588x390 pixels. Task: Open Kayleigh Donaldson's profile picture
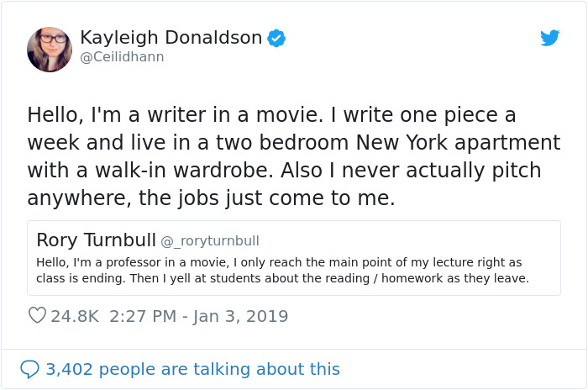coord(50,50)
